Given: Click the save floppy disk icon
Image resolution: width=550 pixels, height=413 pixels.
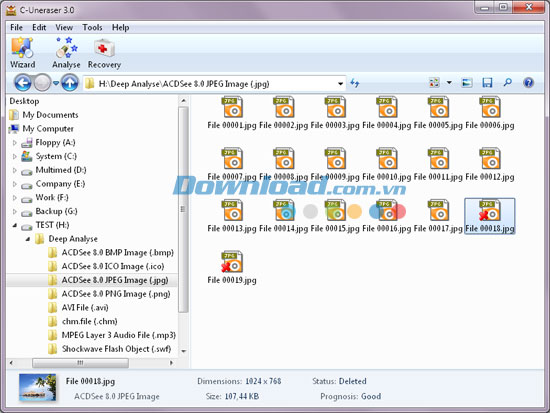Looking at the screenshot, I should pos(487,83).
